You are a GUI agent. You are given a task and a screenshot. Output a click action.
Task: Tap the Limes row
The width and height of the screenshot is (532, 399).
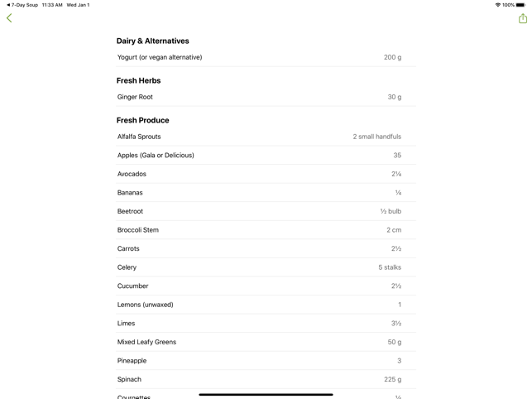tap(259, 324)
